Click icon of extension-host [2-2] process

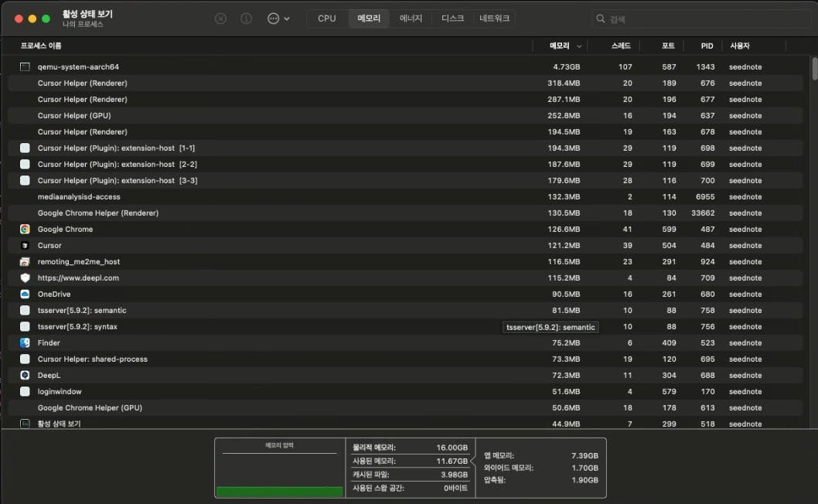(25, 165)
